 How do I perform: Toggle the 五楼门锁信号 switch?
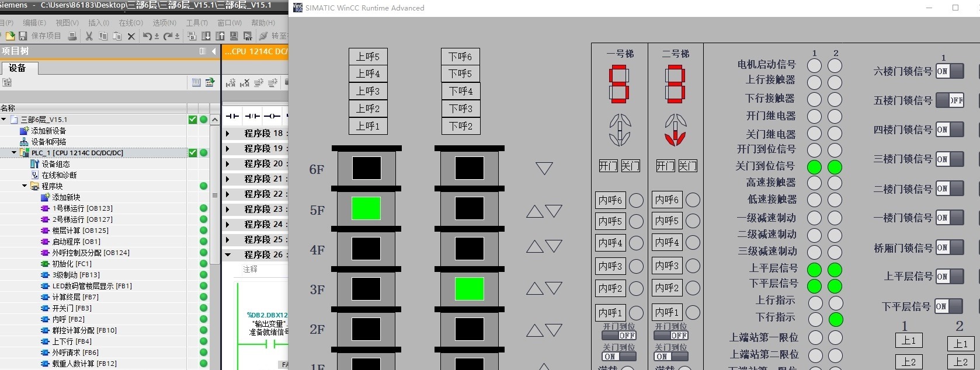point(950,100)
